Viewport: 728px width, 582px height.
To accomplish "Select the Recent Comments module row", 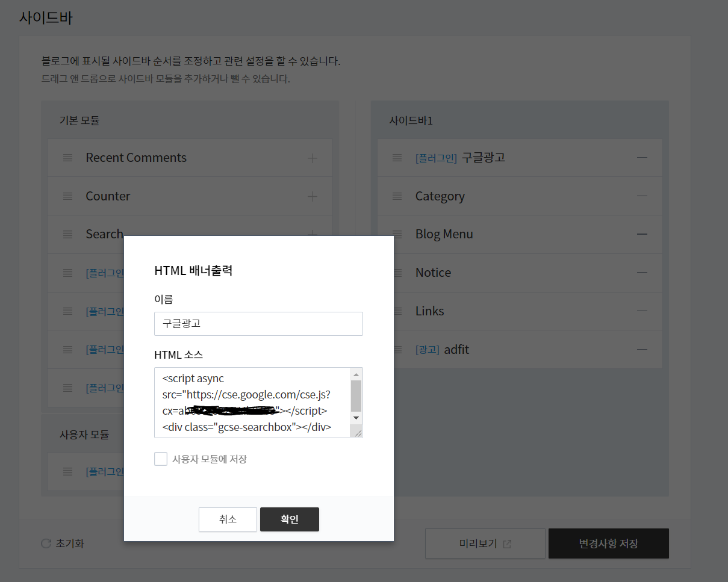I will pos(190,158).
